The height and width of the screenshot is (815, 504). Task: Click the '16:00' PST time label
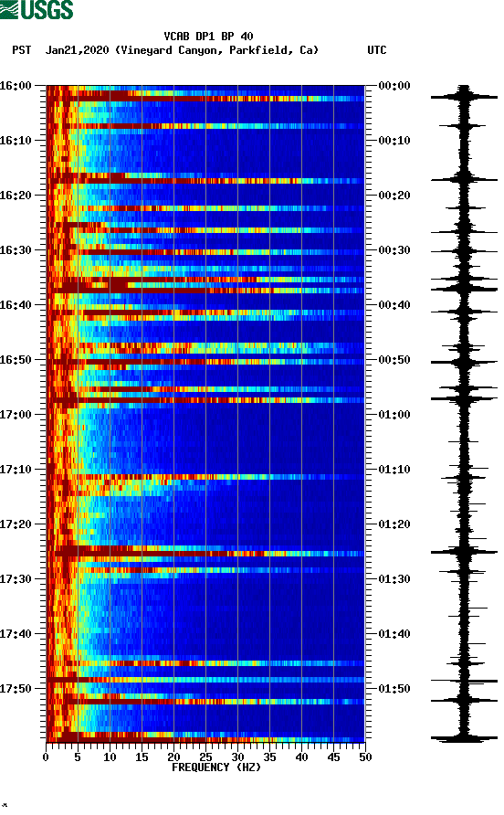tap(16, 86)
